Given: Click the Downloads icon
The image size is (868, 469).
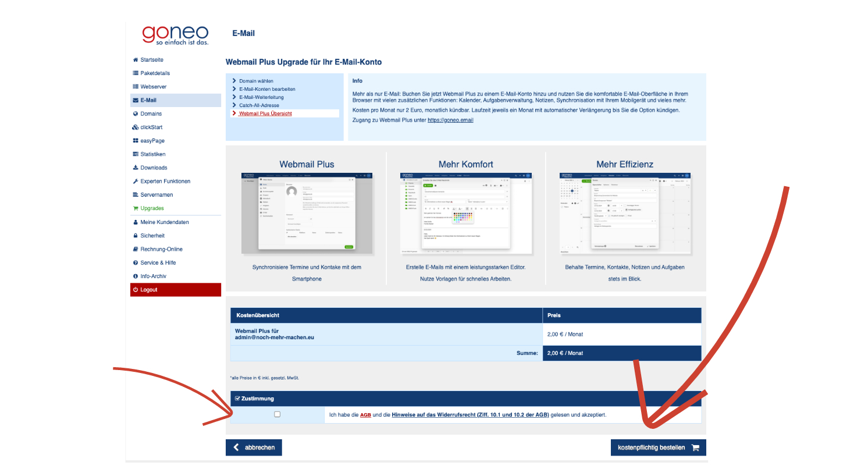Looking at the screenshot, I should pyautogui.click(x=135, y=168).
